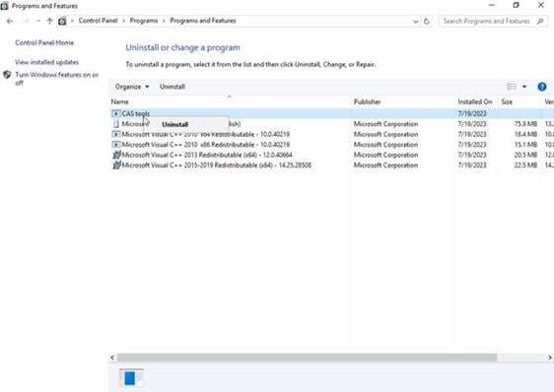
Task: Click the 15.1 MB size cell
Action: click(x=525, y=145)
